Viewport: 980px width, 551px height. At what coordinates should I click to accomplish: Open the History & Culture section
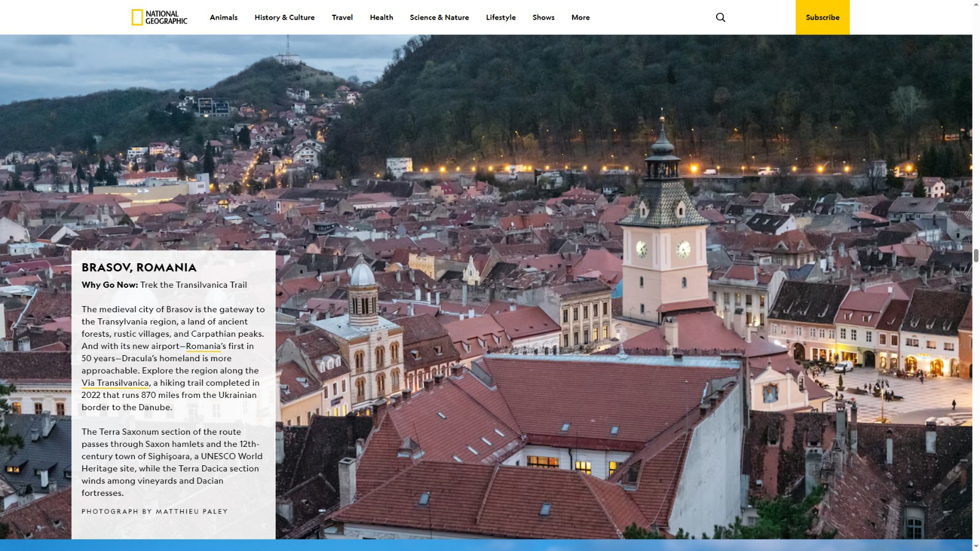tap(284, 17)
